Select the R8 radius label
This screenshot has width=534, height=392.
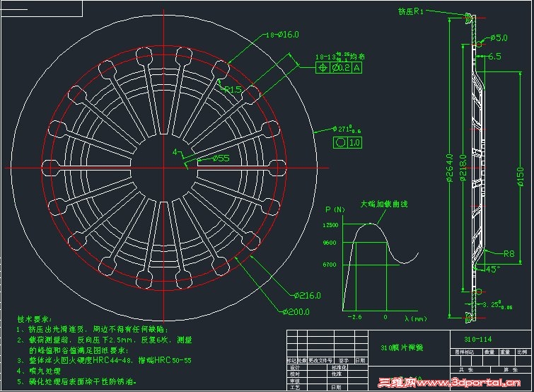[509, 254]
